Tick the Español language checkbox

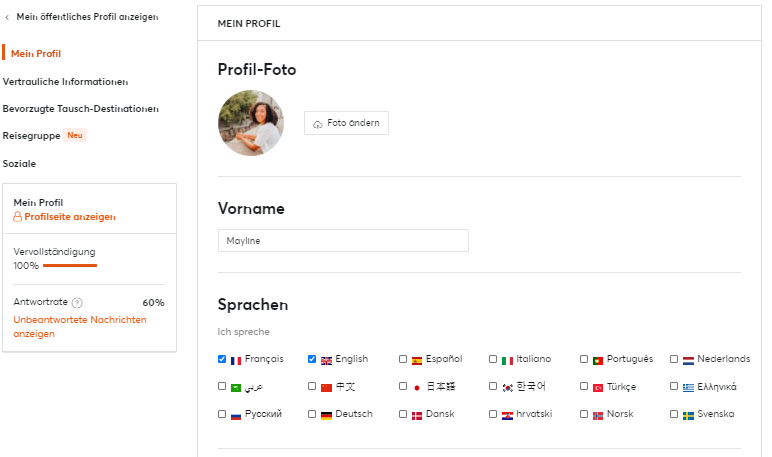[403, 359]
